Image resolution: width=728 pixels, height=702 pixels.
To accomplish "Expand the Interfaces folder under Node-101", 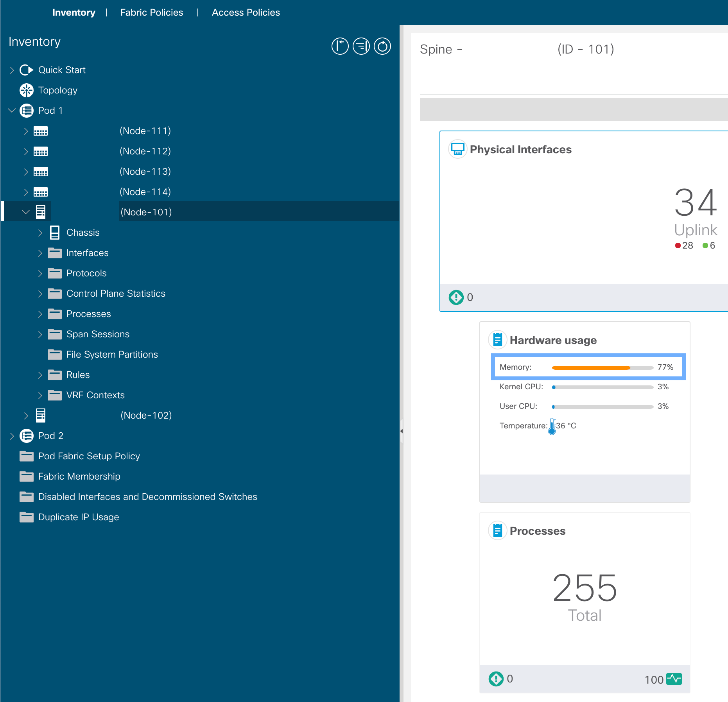I will pos(40,253).
